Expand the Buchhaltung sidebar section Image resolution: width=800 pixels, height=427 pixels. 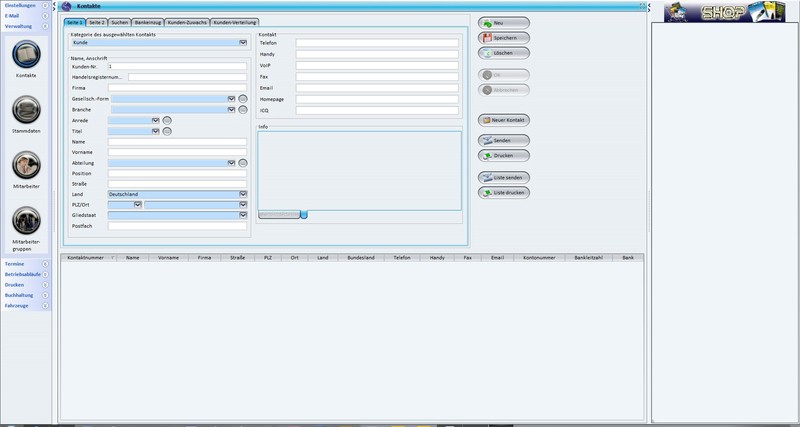click(x=45, y=295)
